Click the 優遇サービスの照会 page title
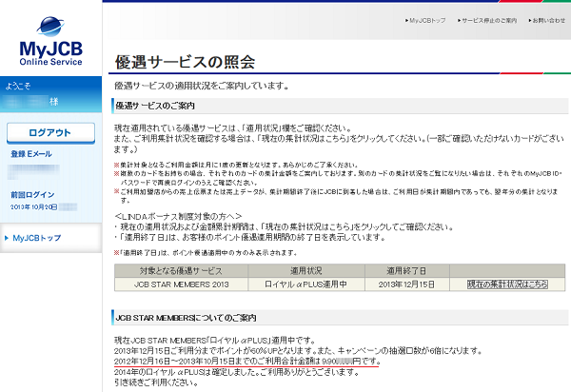The width and height of the screenshot is (571, 392). (185, 62)
